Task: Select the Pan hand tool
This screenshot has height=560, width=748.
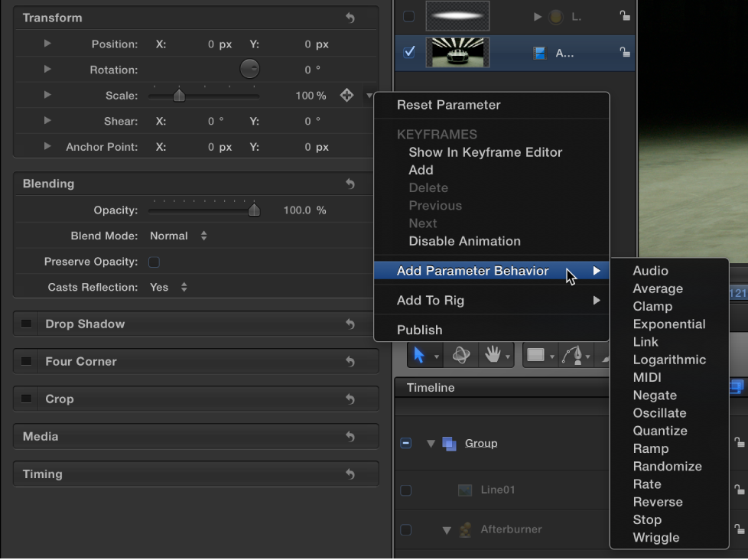Action: pyautogui.click(x=494, y=355)
